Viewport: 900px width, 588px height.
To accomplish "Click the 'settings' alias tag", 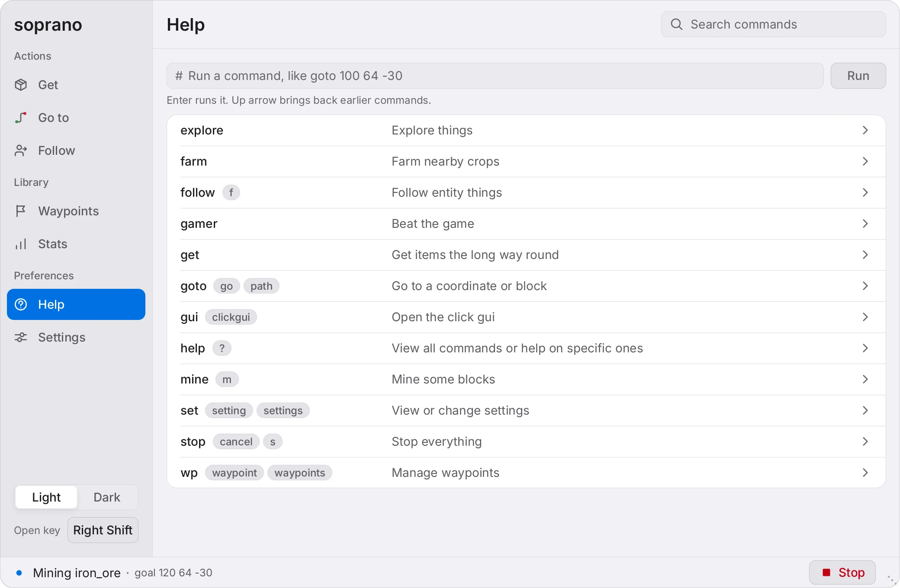I will (x=283, y=410).
